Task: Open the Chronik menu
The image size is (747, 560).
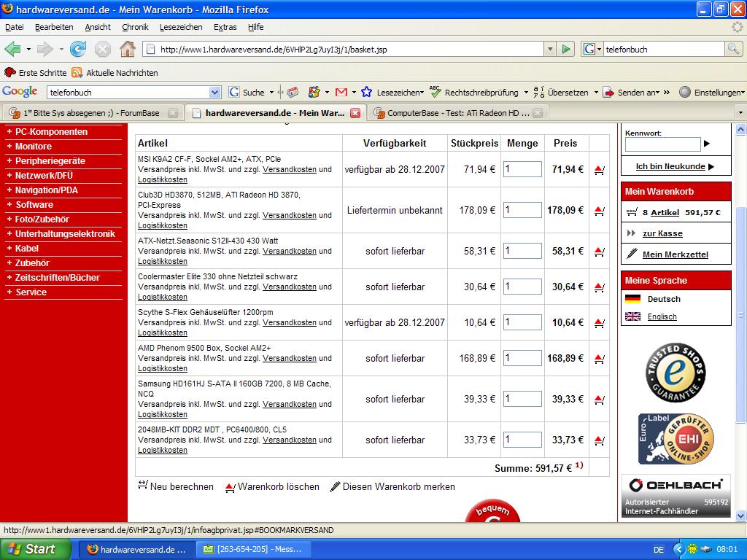Action: click(135, 27)
